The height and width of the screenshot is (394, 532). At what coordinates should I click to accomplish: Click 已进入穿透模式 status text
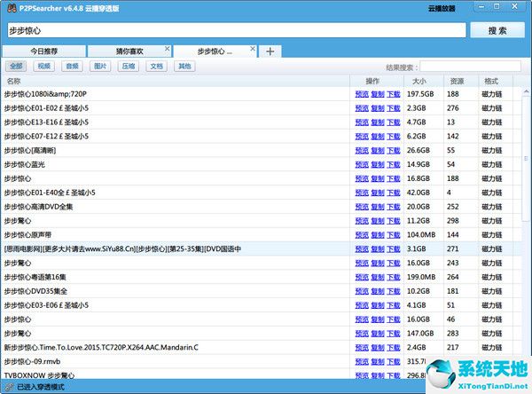41,387
